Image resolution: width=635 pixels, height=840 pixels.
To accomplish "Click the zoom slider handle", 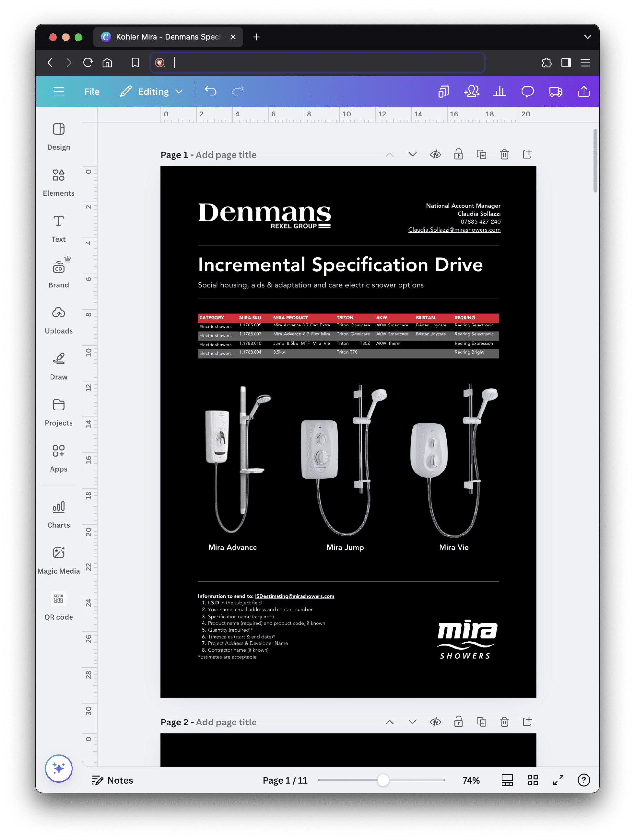I will point(383,780).
